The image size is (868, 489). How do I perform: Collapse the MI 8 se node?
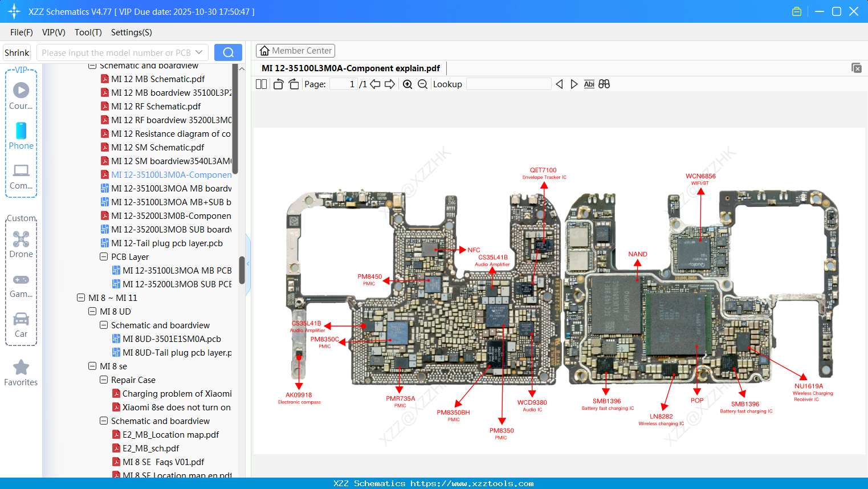(x=92, y=366)
